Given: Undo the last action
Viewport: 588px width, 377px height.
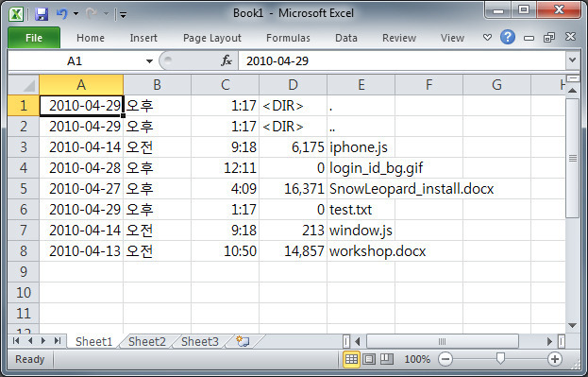Looking at the screenshot, I should [62, 14].
